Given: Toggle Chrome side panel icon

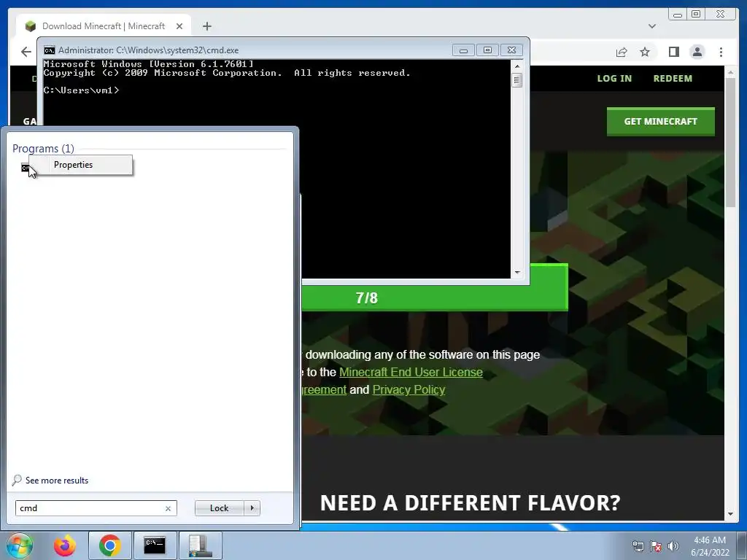Looking at the screenshot, I should (x=673, y=52).
